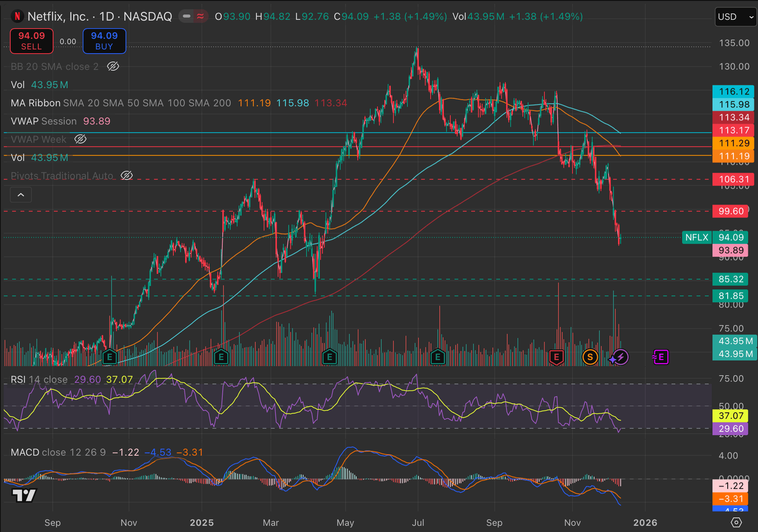Select the RSI 14 close indicator label
This screenshot has width=758, height=532.
click(39, 379)
